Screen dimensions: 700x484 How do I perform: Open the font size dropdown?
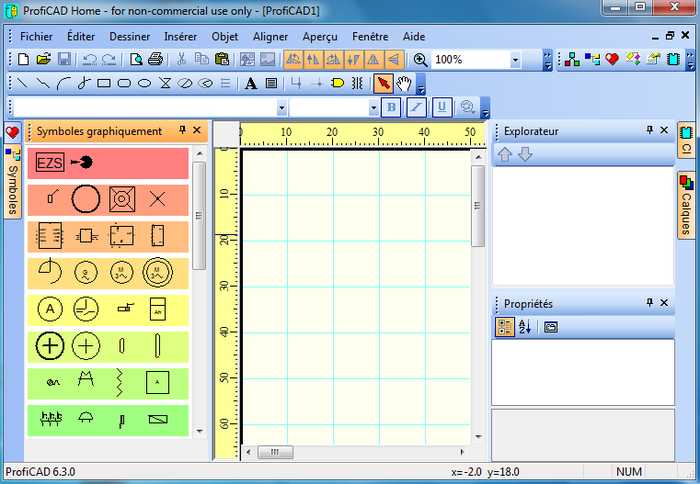(373, 108)
